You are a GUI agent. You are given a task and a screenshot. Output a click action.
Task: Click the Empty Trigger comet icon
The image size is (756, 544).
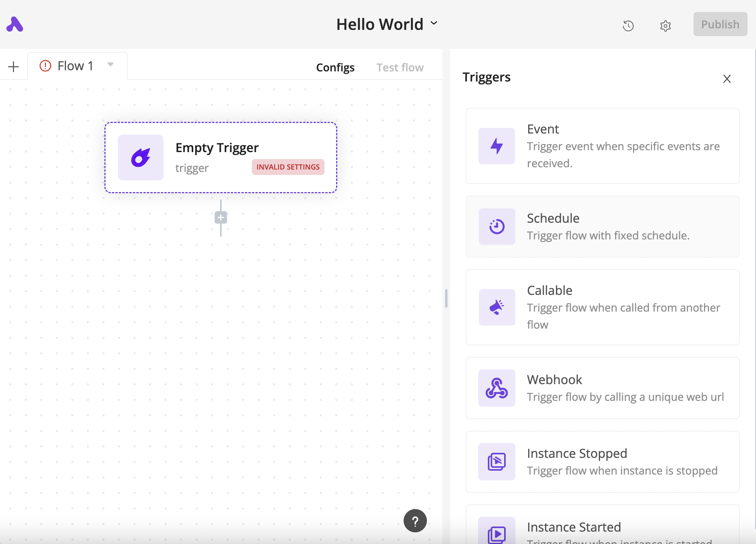pos(140,158)
